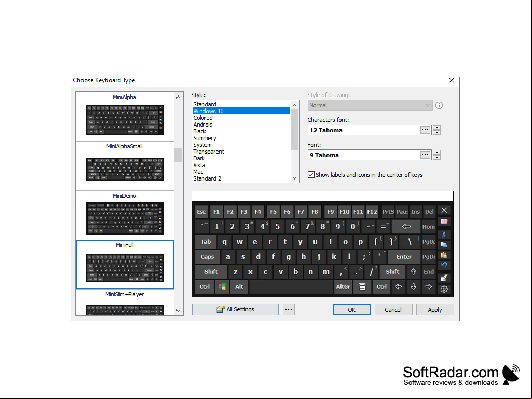The image size is (532, 399).
Task: Select the Summery style
Action: pos(241,138)
